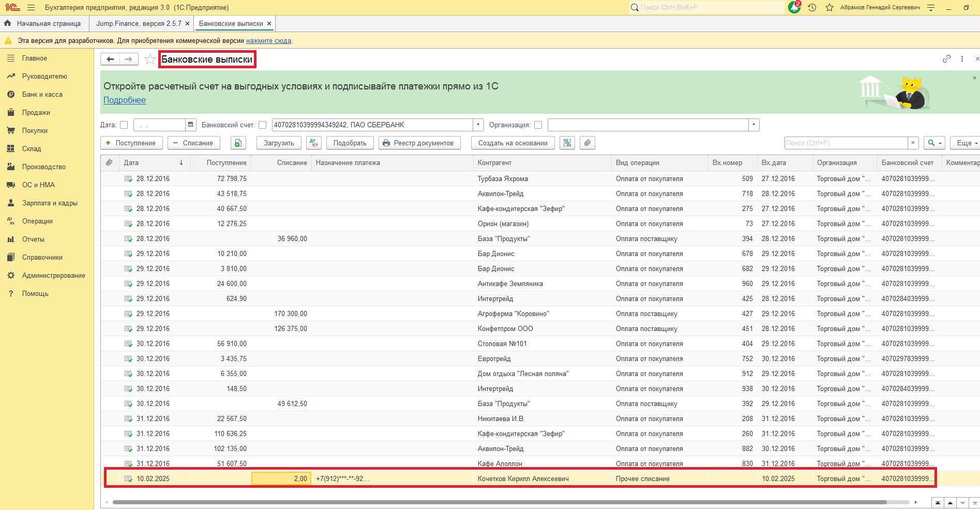Get link to form via chain icon
Image resolution: width=980 pixels, height=510 pixels.
click(x=946, y=59)
